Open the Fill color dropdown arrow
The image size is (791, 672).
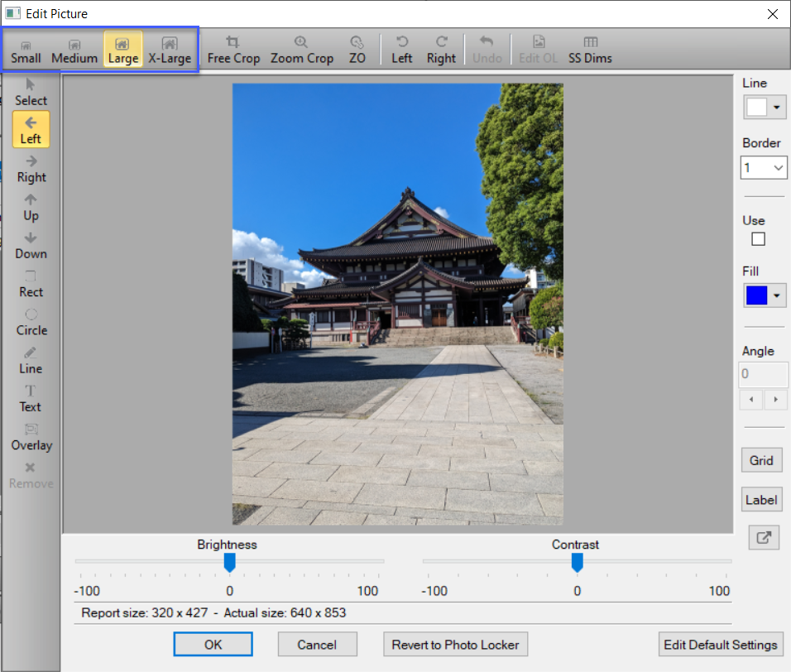tap(776, 296)
